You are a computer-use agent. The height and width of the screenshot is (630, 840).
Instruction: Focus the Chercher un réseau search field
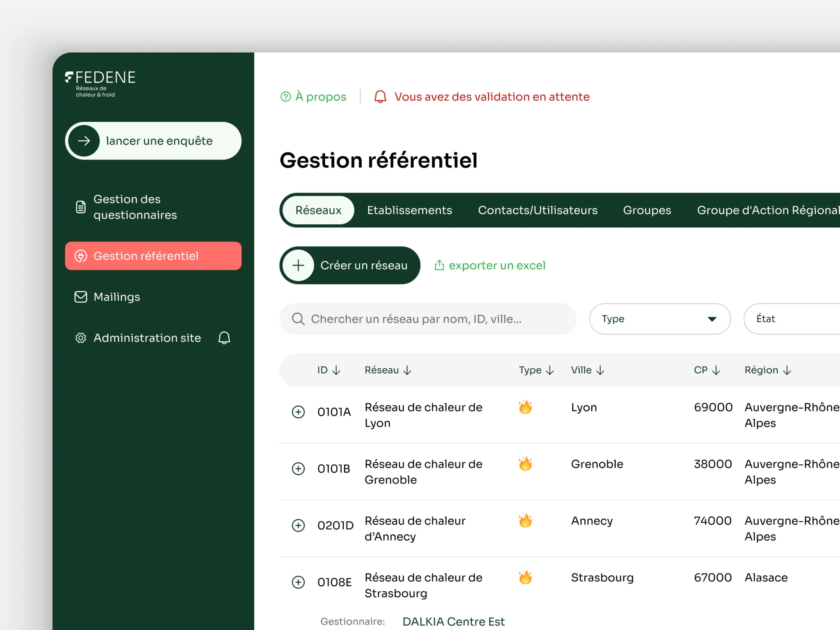[428, 319]
